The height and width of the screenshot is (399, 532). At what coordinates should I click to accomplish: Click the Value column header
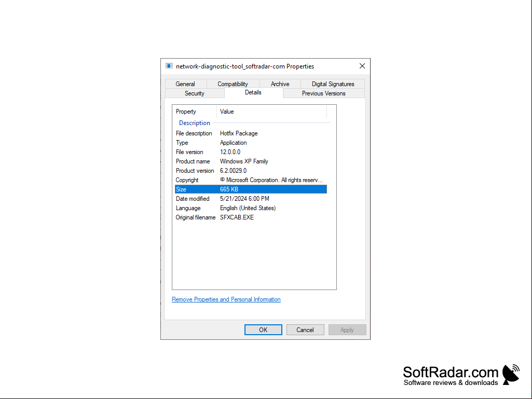[x=271, y=111]
